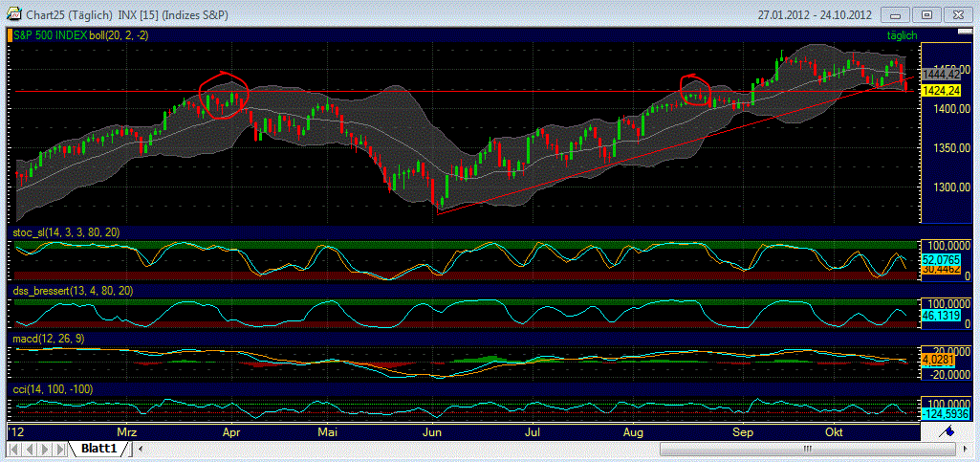980x462 pixels.
Task: Click the Jul label on time axis
Action: coord(532,432)
